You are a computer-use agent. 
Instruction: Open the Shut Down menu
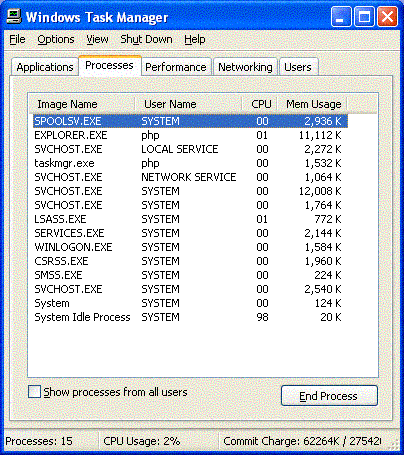point(146,39)
